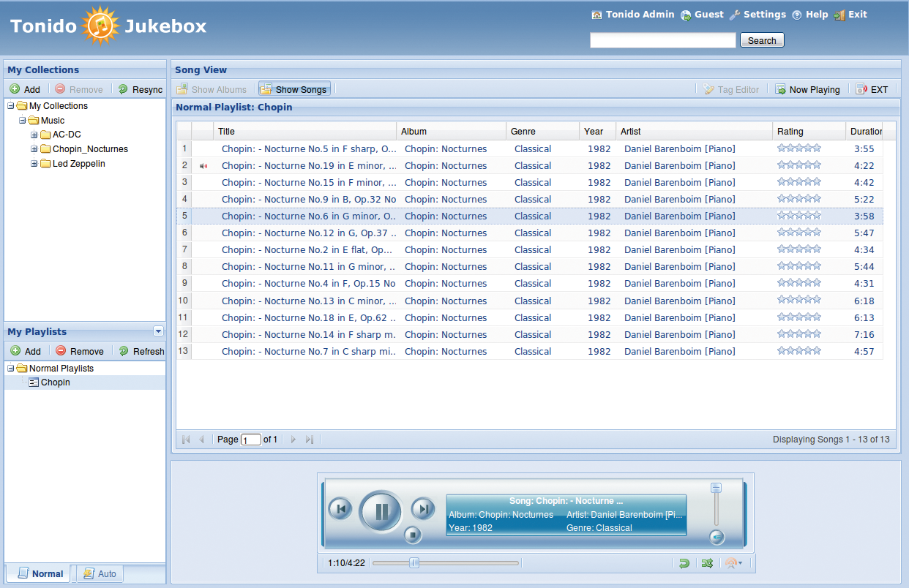909x588 pixels.
Task: Select the Chopin playlist
Action: pyautogui.click(x=56, y=382)
